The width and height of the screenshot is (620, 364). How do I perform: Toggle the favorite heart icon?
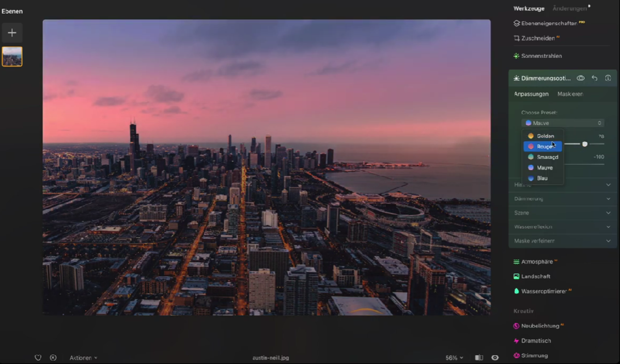[38, 357]
